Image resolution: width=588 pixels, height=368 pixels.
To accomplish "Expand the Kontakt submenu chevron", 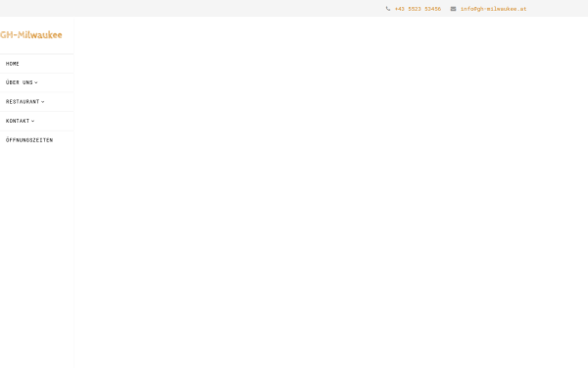I will click(33, 121).
